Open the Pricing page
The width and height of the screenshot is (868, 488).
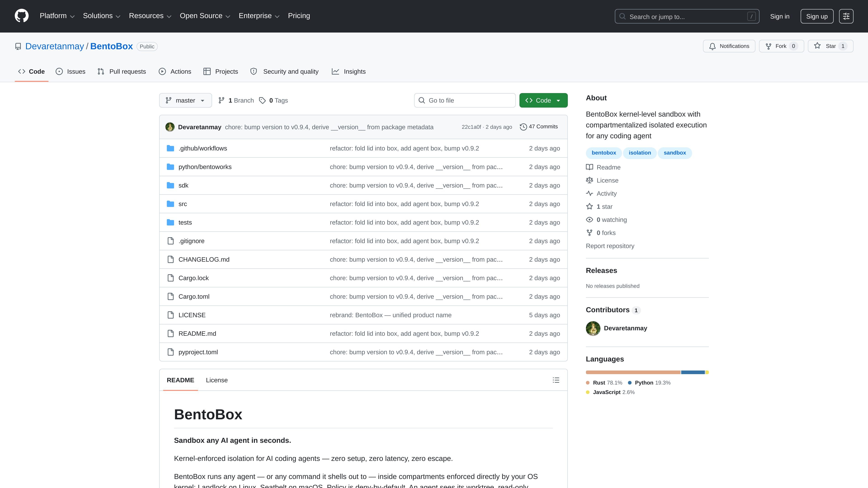pyautogui.click(x=299, y=16)
